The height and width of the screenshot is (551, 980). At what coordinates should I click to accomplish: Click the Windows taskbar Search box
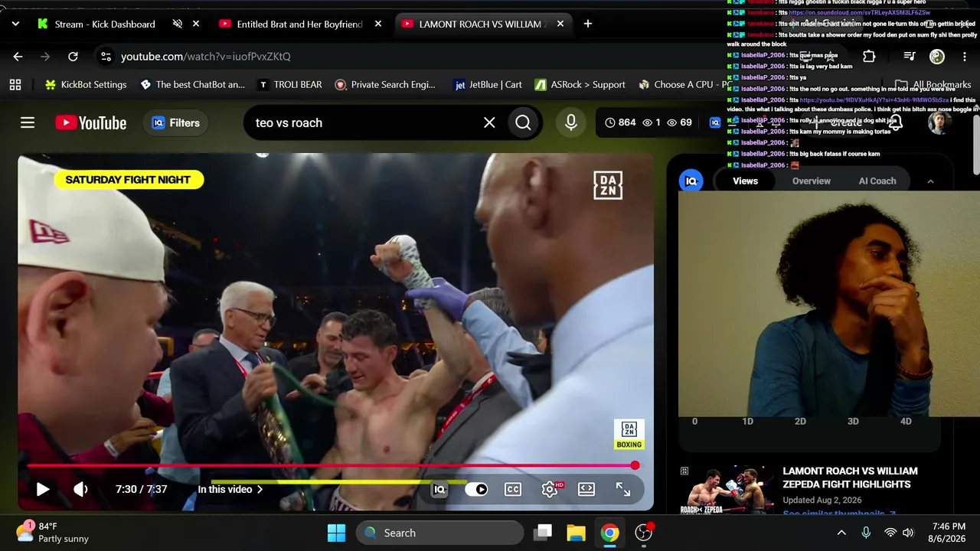pos(439,533)
